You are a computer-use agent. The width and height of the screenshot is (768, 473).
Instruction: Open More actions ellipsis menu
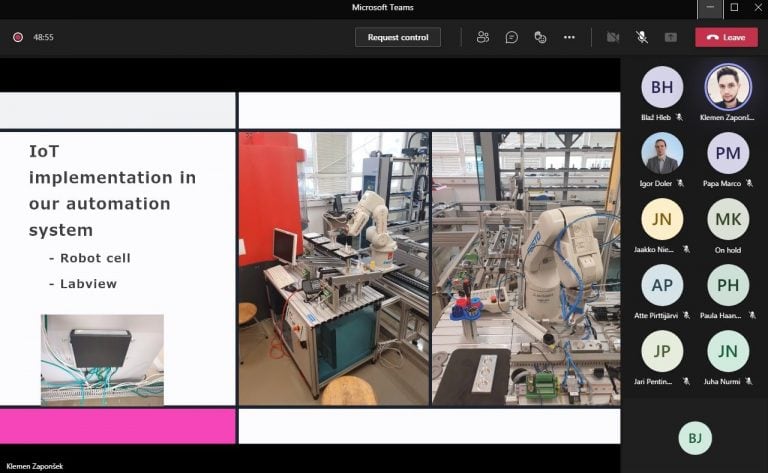coord(569,37)
